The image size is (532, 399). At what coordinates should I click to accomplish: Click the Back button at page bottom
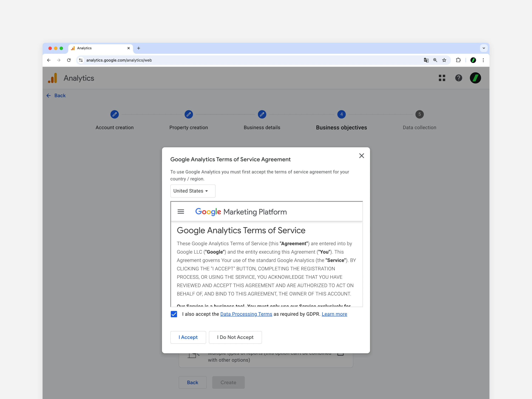point(192,382)
